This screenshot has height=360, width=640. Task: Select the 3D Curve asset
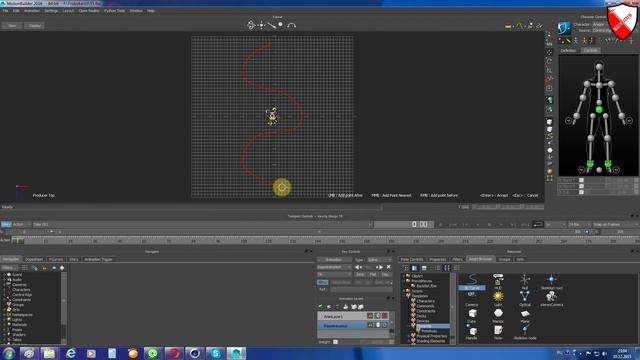(x=472, y=282)
